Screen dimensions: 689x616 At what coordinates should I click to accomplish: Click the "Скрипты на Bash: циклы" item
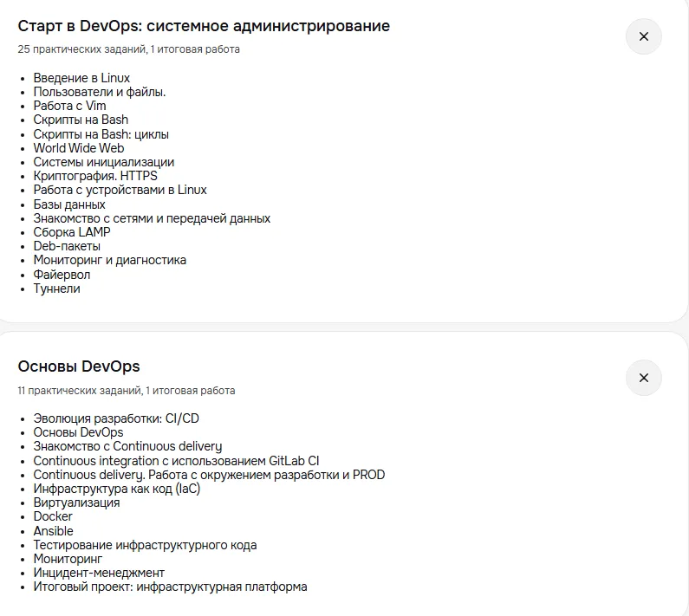(x=101, y=134)
